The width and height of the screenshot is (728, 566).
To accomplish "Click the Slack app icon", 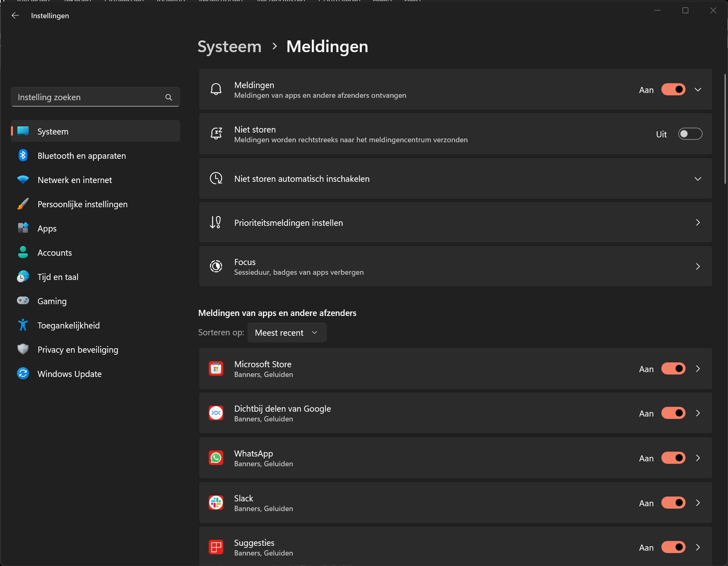I will click(216, 503).
